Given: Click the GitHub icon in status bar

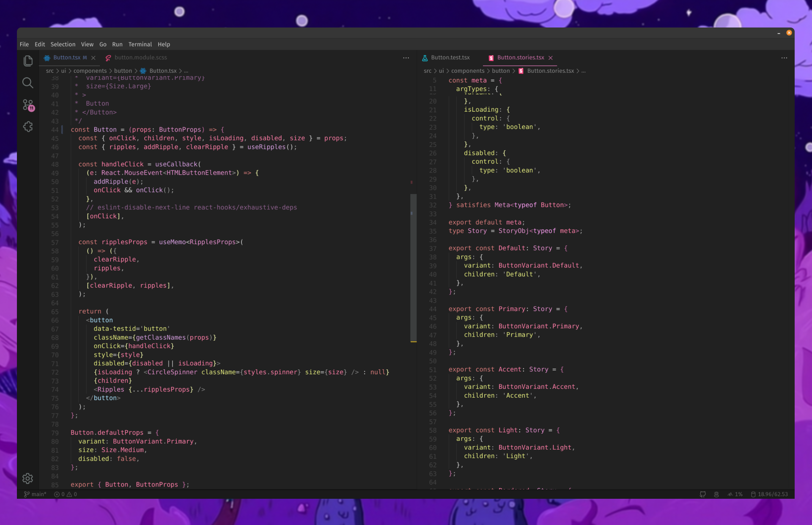Looking at the screenshot, I should pyautogui.click(x=702, y=494).
